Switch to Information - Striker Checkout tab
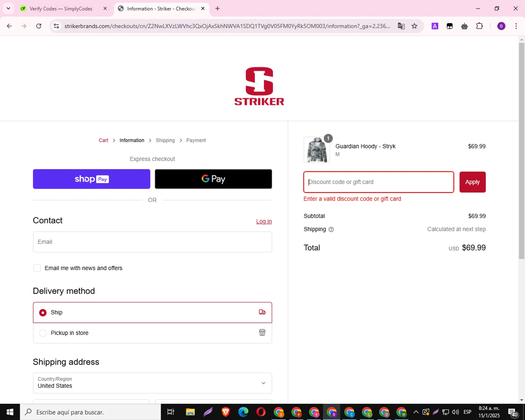This screenshot has height=420, width=525. pyautogui.click(x=162, y=8)
